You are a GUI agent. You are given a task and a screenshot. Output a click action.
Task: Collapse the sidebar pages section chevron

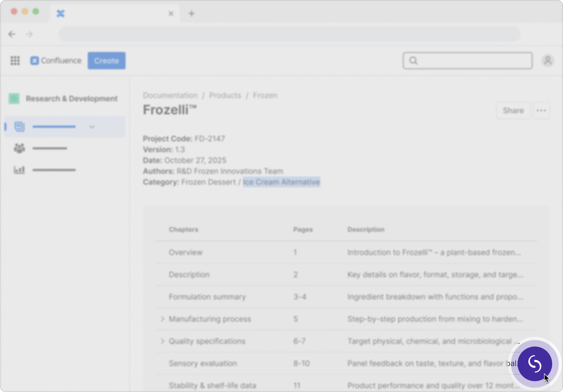tap(92, 127)
